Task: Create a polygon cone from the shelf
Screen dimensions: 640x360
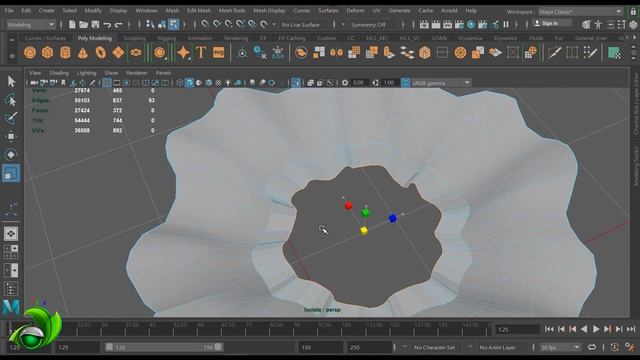Action: pyautogui.click(x=83, y=53)
